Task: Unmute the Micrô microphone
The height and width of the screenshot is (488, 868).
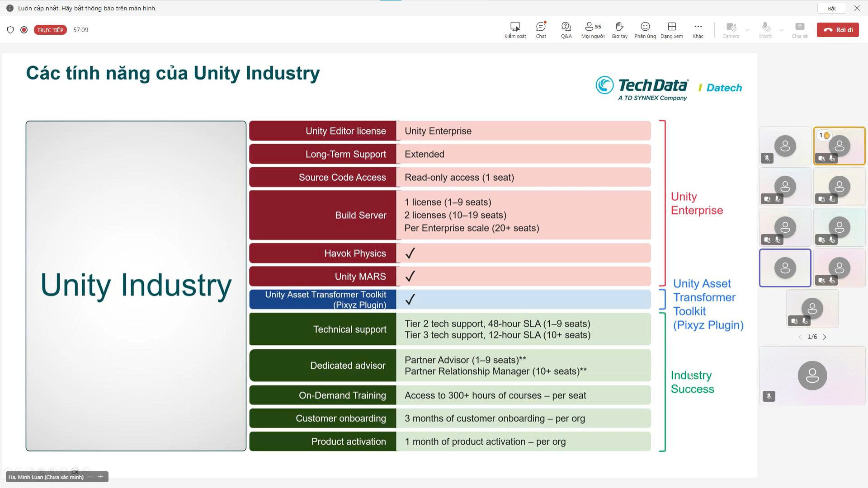Action: point(765,30)
